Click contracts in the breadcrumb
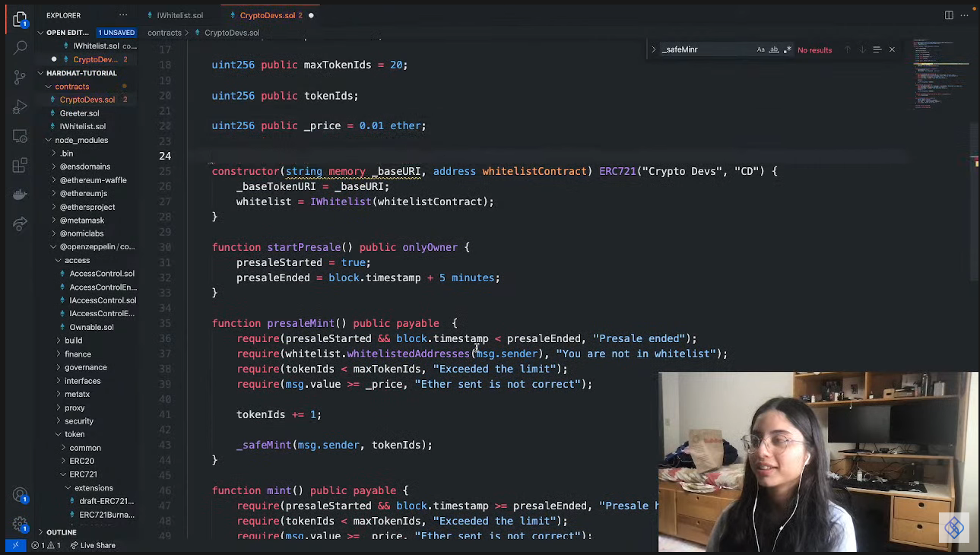Screen dimensions: 980x555 pos(164,33)
